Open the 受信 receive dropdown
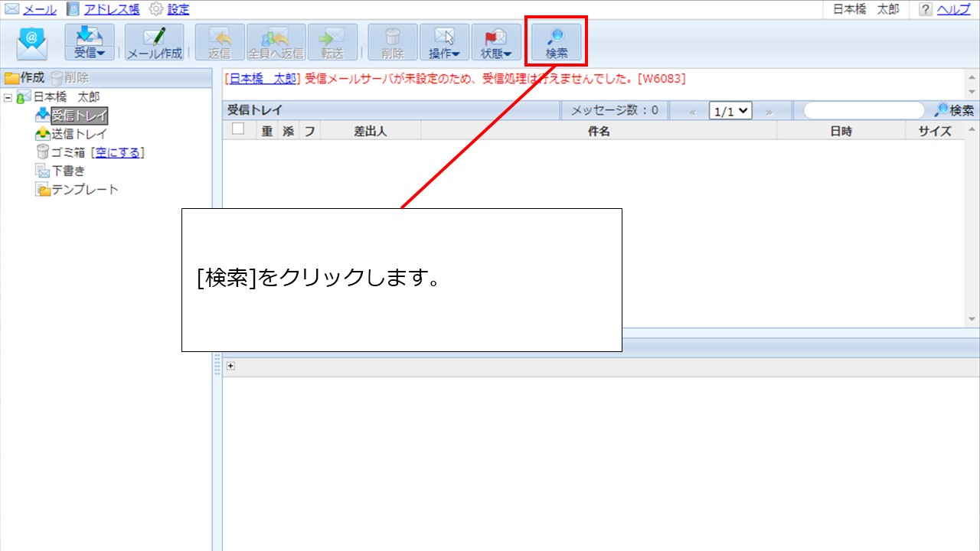Viewport: 980px width, 551px height. point(90,42)
